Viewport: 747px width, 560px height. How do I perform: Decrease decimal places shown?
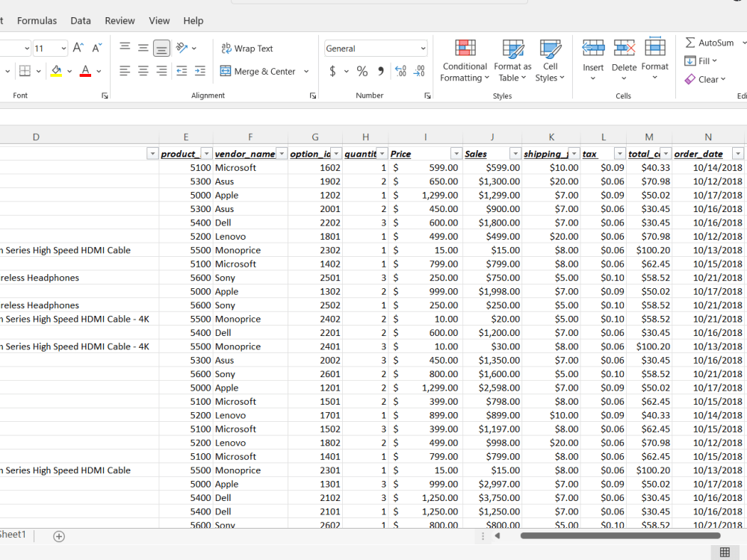pos(419,72)
